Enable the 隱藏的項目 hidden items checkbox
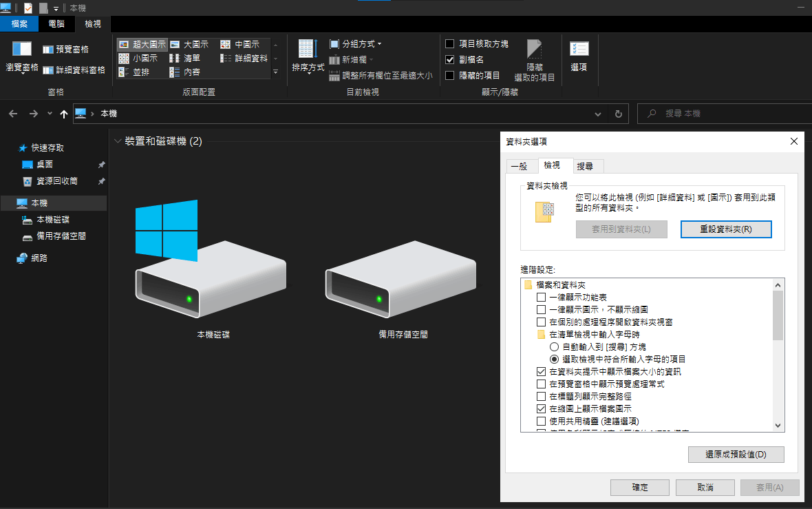 (450, 76)
